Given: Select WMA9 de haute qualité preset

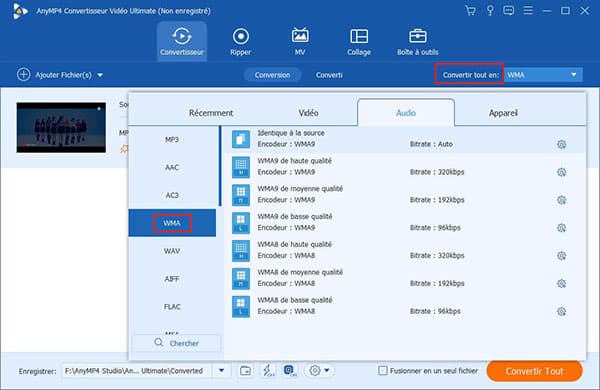Looking at the screenshot, I should coord(406,167).
